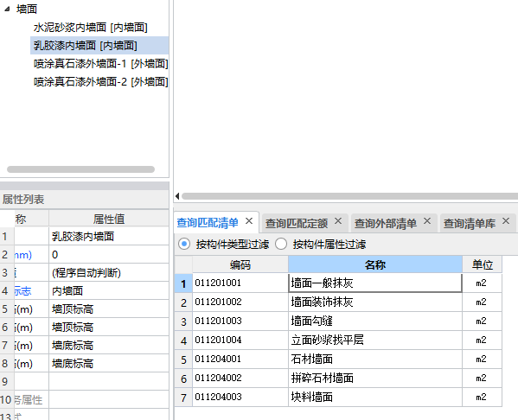Screen dimensions: 518x420
Task: Collapse the 墙面 tree node
Action: [7, 9]
